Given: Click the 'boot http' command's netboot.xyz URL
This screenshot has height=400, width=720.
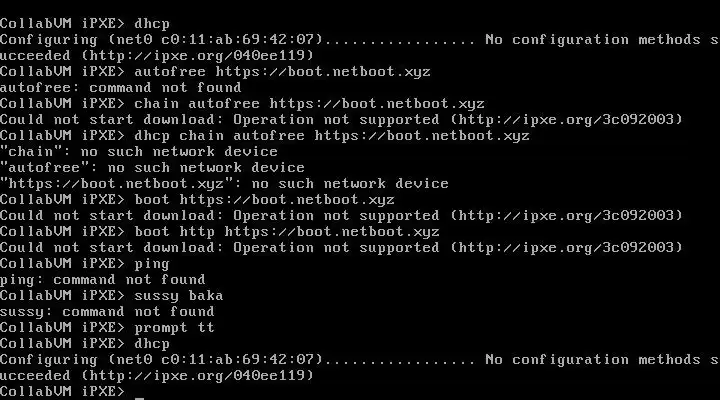Looking at the screenshot, I should [x=331, y=231].
